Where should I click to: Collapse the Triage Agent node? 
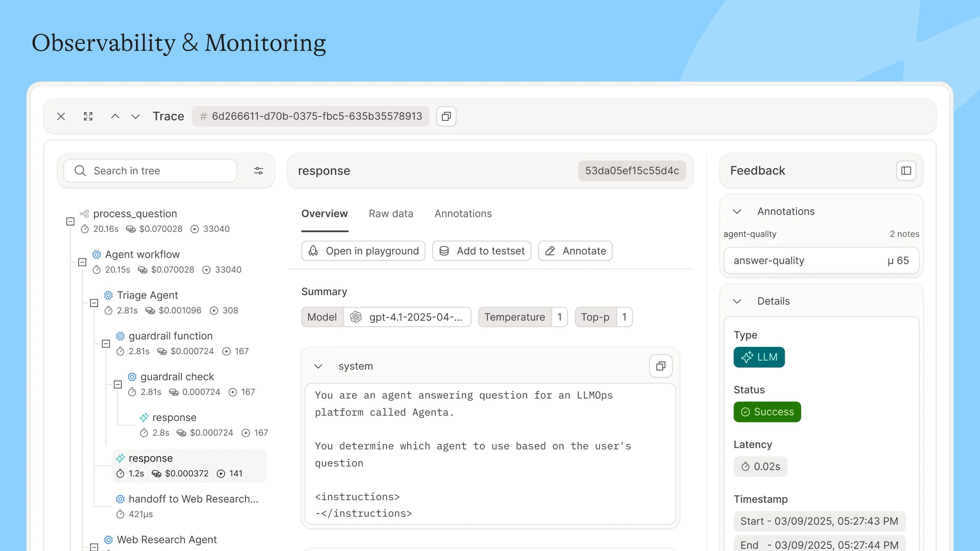pos(94,303)
